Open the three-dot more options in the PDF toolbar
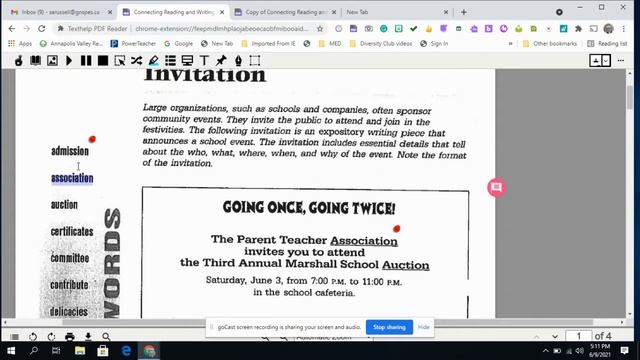The height and width of the screenshot is (360, 640). coord(621,60)
